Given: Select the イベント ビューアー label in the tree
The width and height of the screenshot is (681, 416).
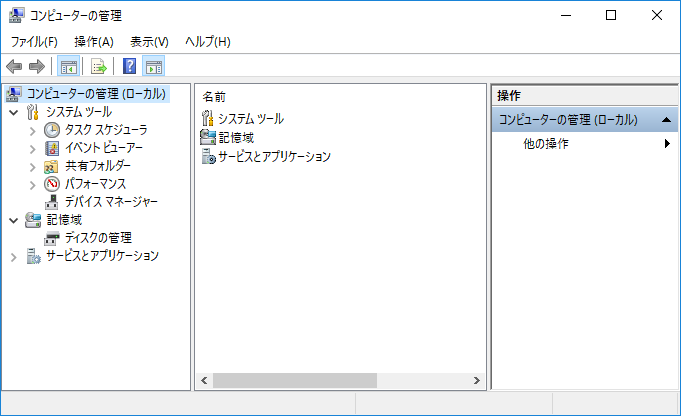Looking at the screenshot, I should coord(103,148).
